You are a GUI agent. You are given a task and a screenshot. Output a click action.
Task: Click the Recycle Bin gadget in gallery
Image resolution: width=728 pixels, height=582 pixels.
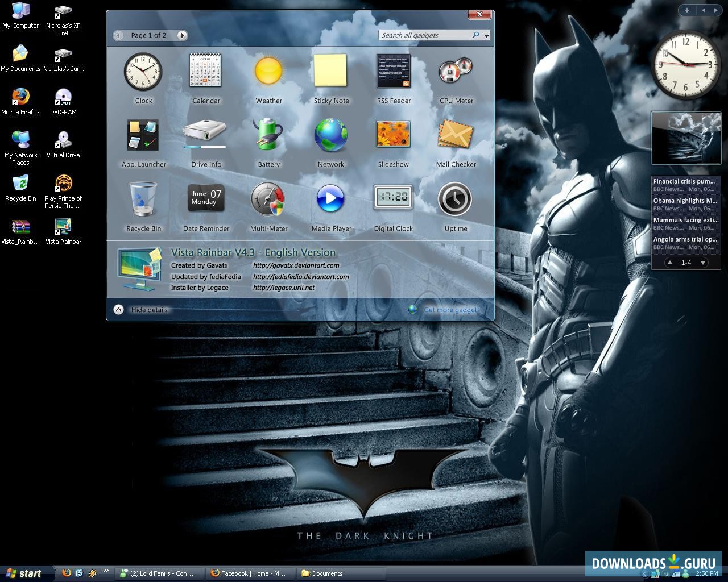click(143, 199)
